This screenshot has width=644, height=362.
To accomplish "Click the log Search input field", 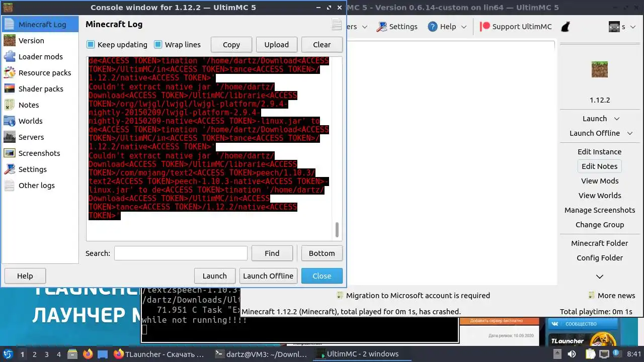I will [181, 253].
